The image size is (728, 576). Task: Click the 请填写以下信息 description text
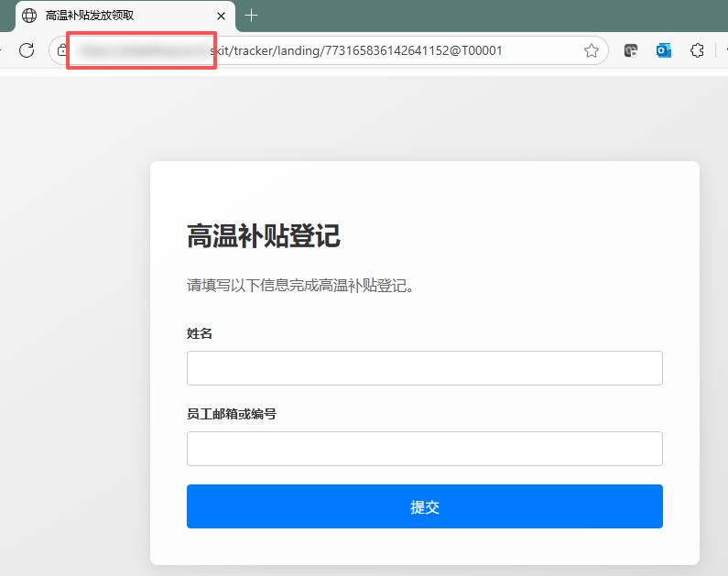pyautogui.click(x=301, y=285)
